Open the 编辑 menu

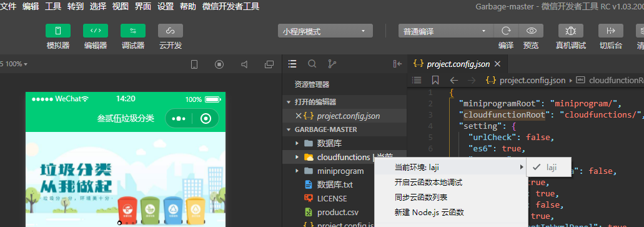click(31, 7)
